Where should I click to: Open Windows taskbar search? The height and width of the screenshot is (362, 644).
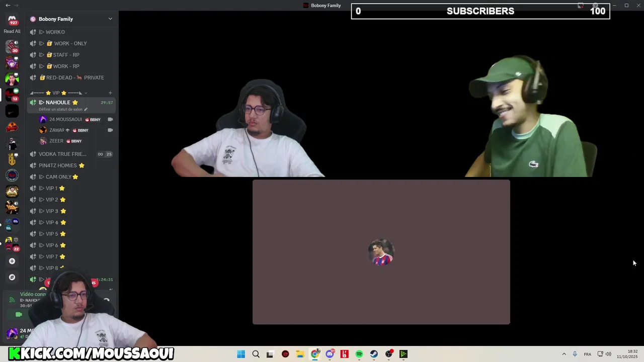256,354
